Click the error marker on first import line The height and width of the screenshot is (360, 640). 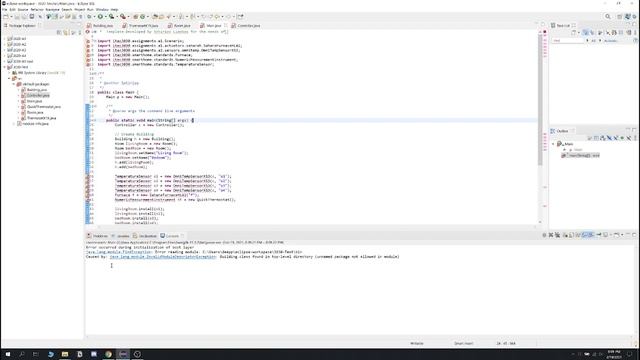[88, 41]
